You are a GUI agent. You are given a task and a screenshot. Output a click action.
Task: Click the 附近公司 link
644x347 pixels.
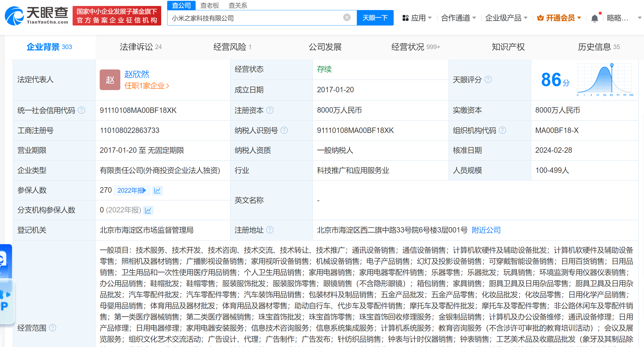(x=486, y=230)
